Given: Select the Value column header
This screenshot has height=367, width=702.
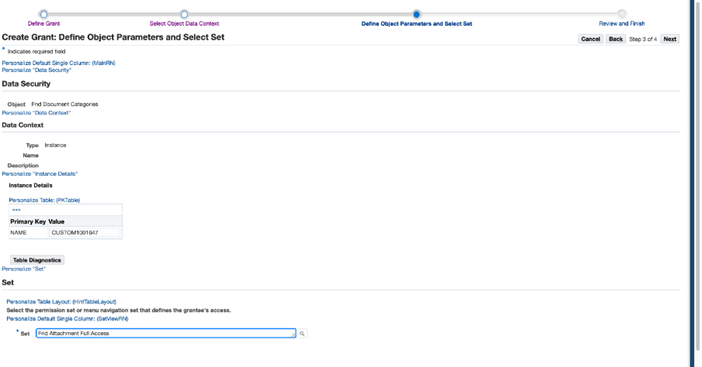Looking at the screenshot, I should tap(56, 222).
